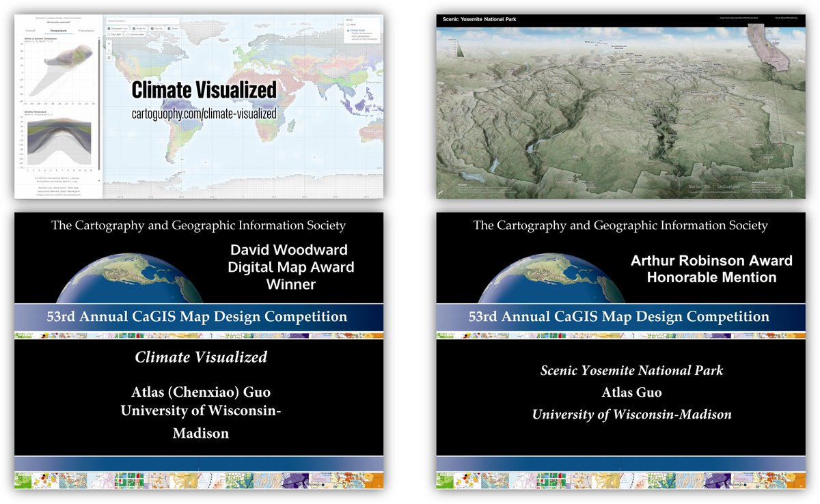Click italic 'Scenic Yosemite National Park' slide title

[631, 371]
